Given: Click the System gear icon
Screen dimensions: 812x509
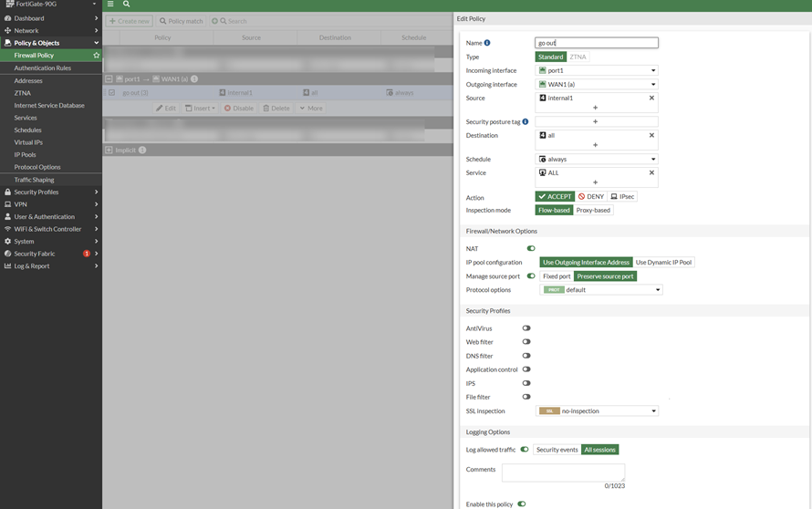Looking at the screenshot, I should point(8,242).
